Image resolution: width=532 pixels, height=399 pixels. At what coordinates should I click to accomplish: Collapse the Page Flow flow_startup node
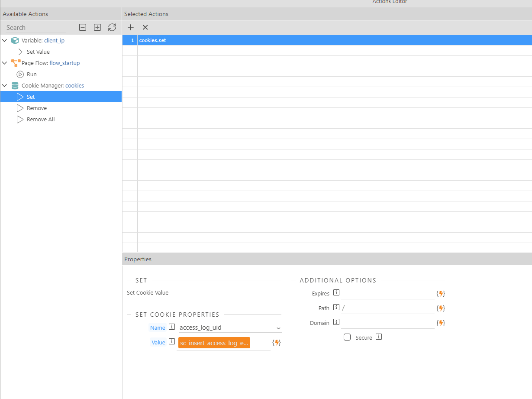5,63
